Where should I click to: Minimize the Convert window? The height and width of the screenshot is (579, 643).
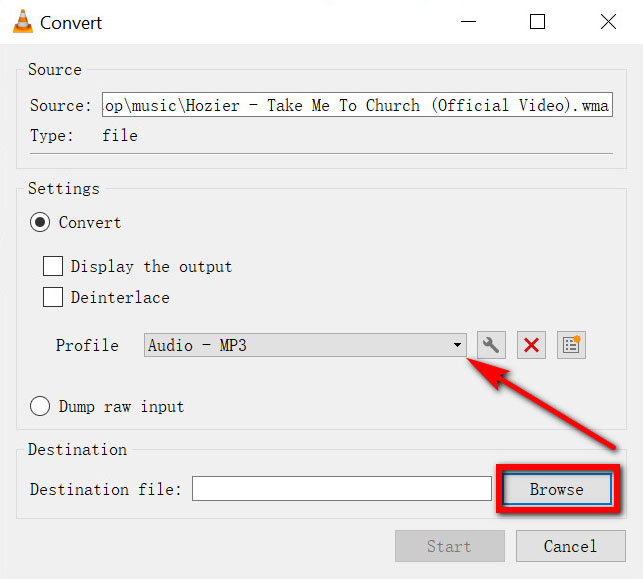pos(468,22)
